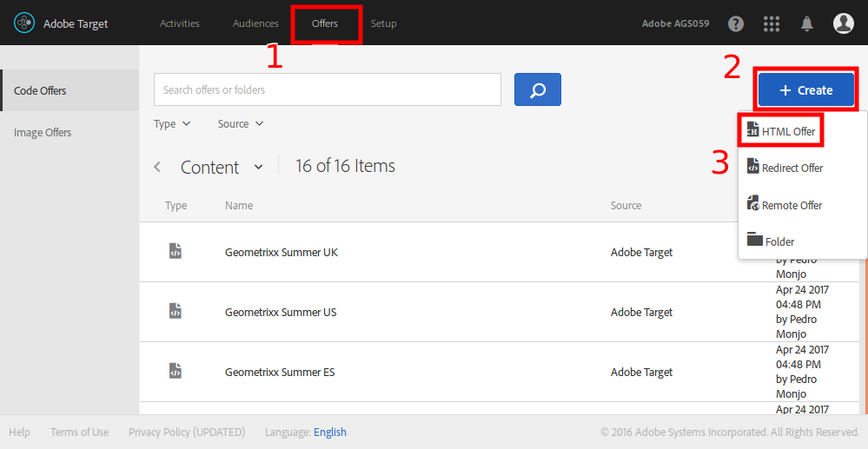Expand the Type filter dropdown
Image resolution: width=868 pixels, height=449 pixels.
[172, 124]
